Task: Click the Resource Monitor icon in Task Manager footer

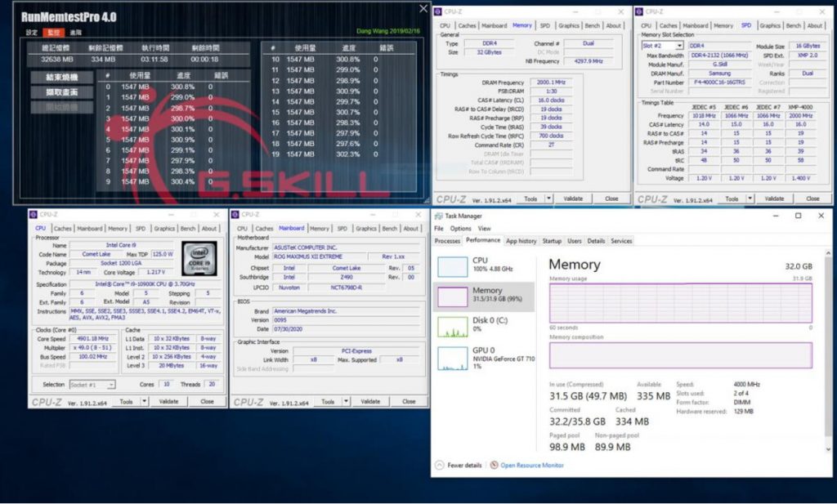Action: click(494, 465)
